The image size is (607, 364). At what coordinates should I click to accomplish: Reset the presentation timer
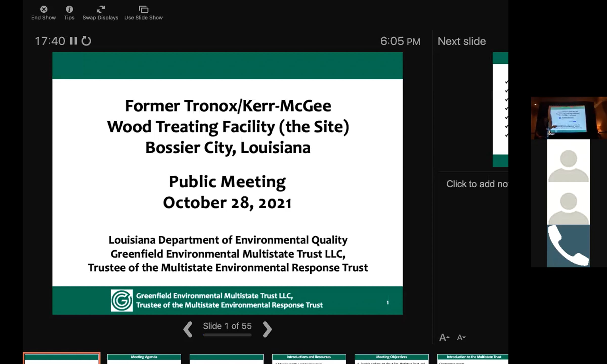click(x=86, y=41)
